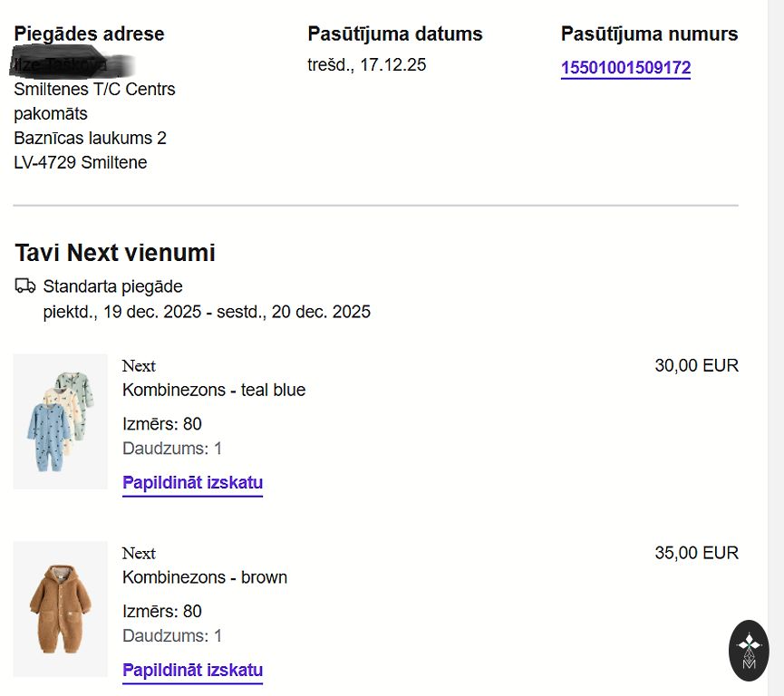Click Papildināt izskatu under brown kombinezons
784x696 pixels.
pos(192,671)
